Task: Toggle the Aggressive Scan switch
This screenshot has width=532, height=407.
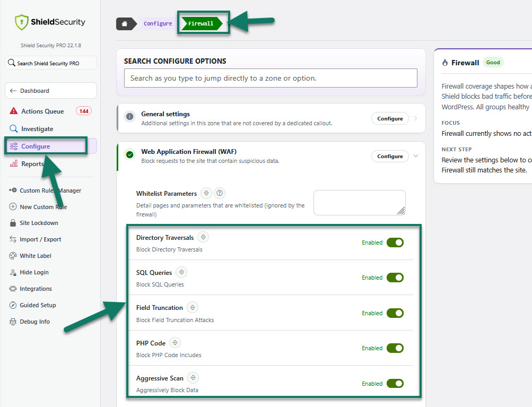Action: tap(395, 383)
